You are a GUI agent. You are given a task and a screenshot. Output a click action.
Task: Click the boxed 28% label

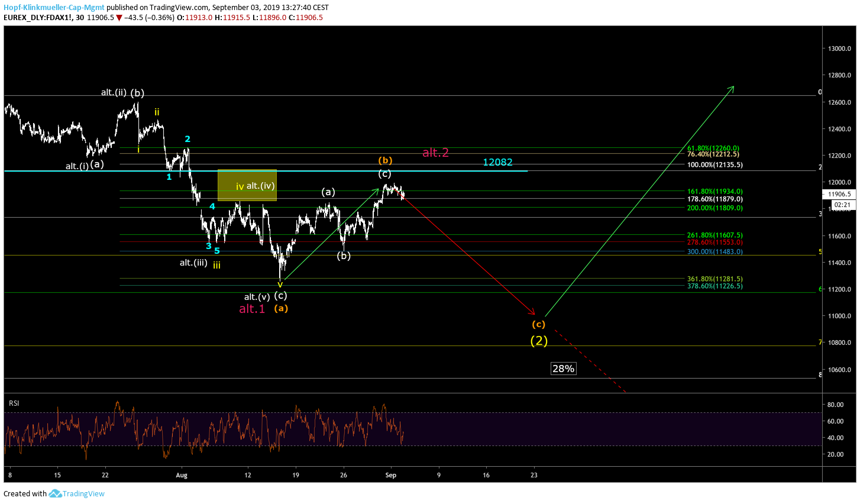click(x=563, y=369)
